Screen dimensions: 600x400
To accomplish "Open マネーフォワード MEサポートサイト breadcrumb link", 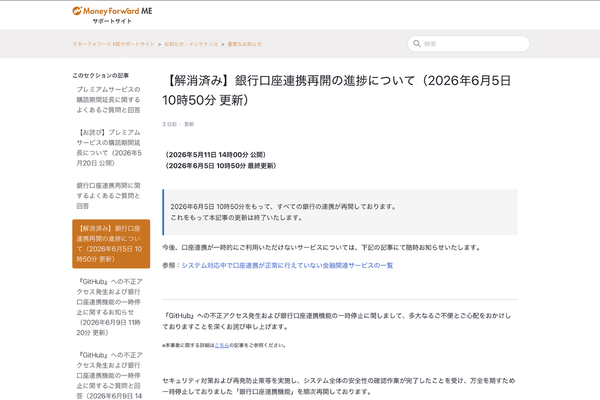I will click(x=113, y=44).
